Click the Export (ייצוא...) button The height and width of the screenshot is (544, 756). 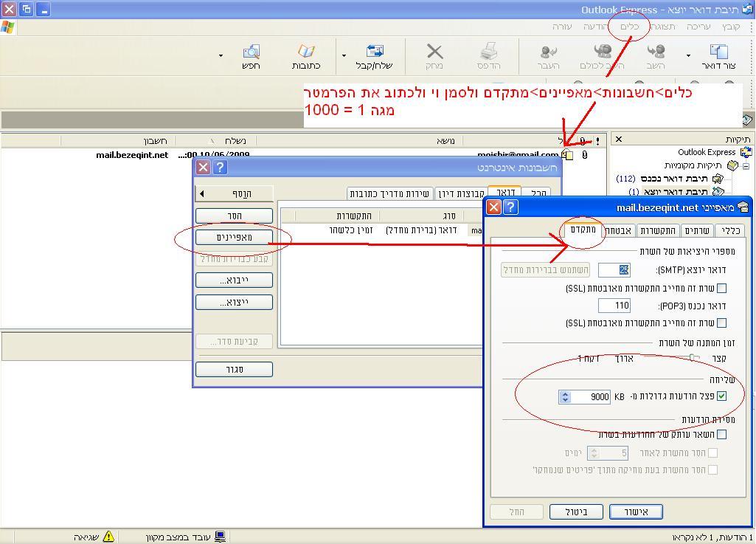(x=235, y=302)
